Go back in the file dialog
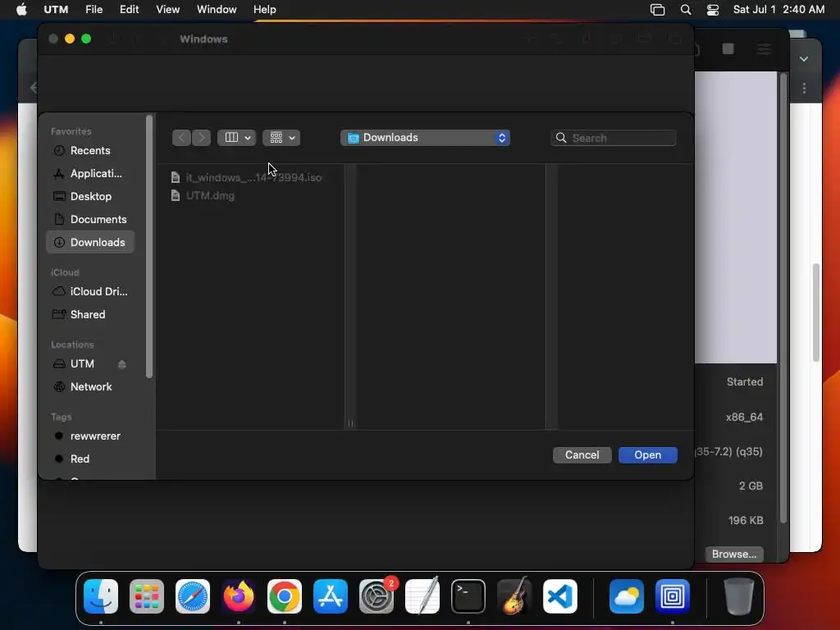This screenshot has width=840, height=630. tap(181, 138)
